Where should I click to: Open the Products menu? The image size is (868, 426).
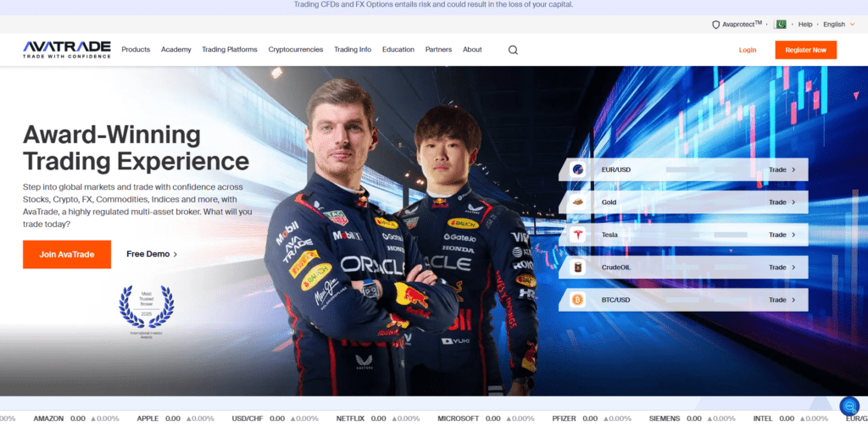coord(136,50)
